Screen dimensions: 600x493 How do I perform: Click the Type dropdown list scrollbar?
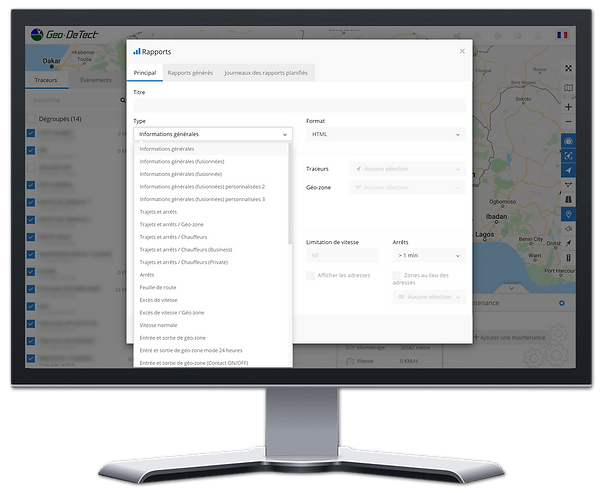click(290, 193)
